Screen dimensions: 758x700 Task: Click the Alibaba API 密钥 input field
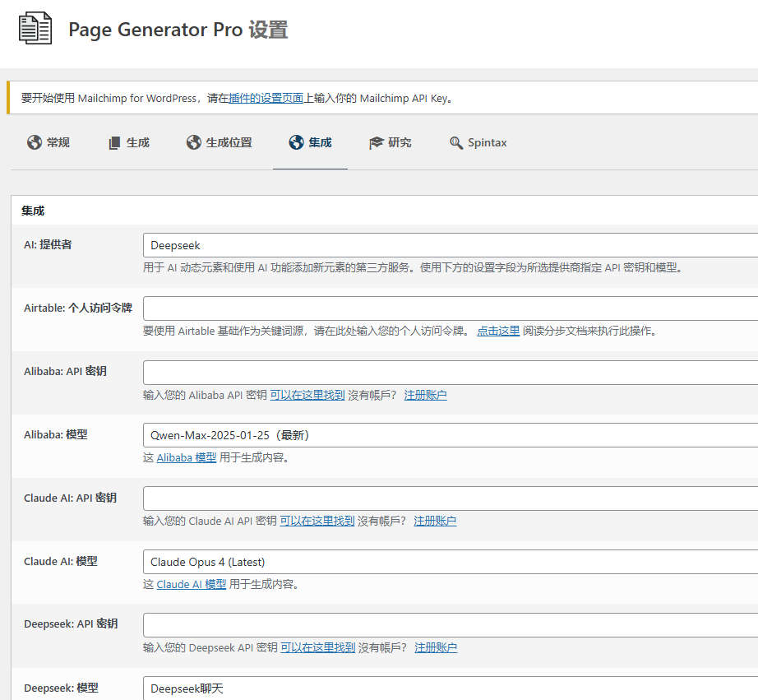pos(451,373)
